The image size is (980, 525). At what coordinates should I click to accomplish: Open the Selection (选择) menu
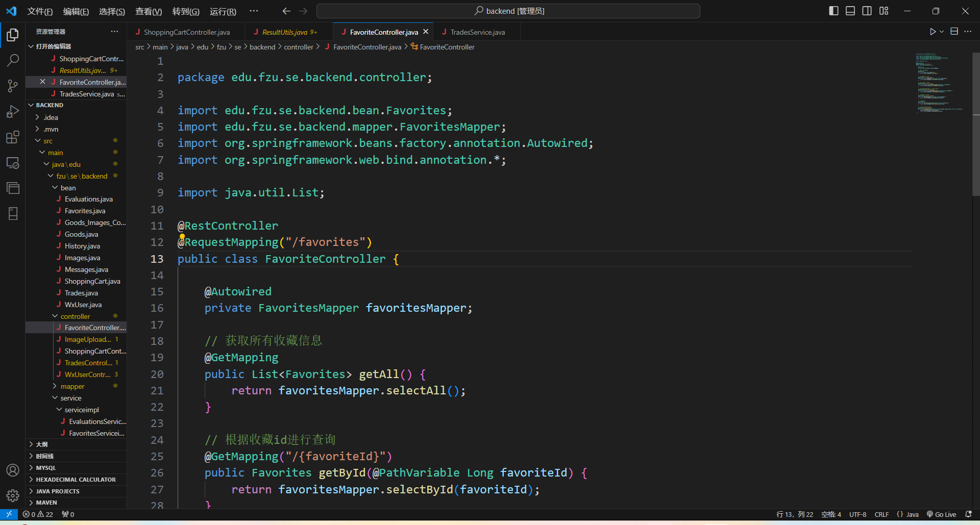tap(112, 11)
